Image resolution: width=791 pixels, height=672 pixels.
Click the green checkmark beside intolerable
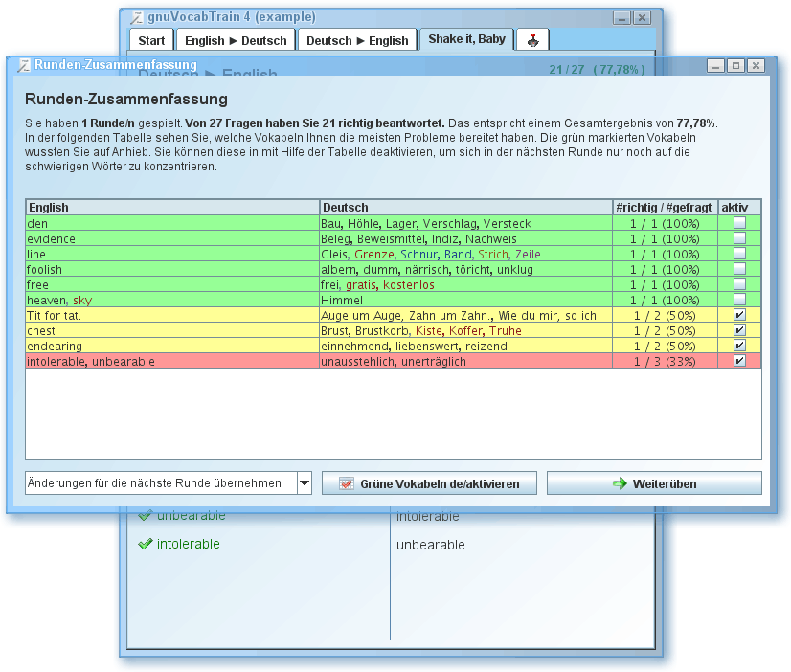click(x=146, y=544)
